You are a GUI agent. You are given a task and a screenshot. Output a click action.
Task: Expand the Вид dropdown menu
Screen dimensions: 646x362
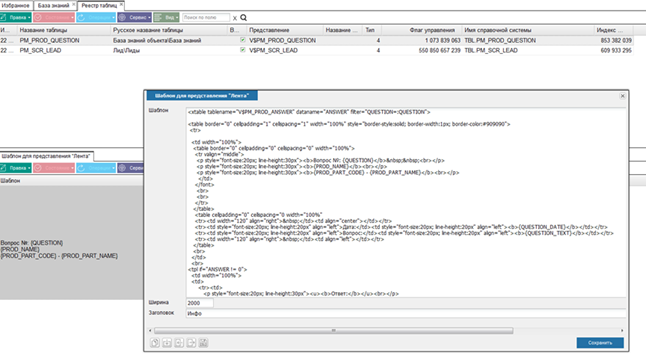166,18
